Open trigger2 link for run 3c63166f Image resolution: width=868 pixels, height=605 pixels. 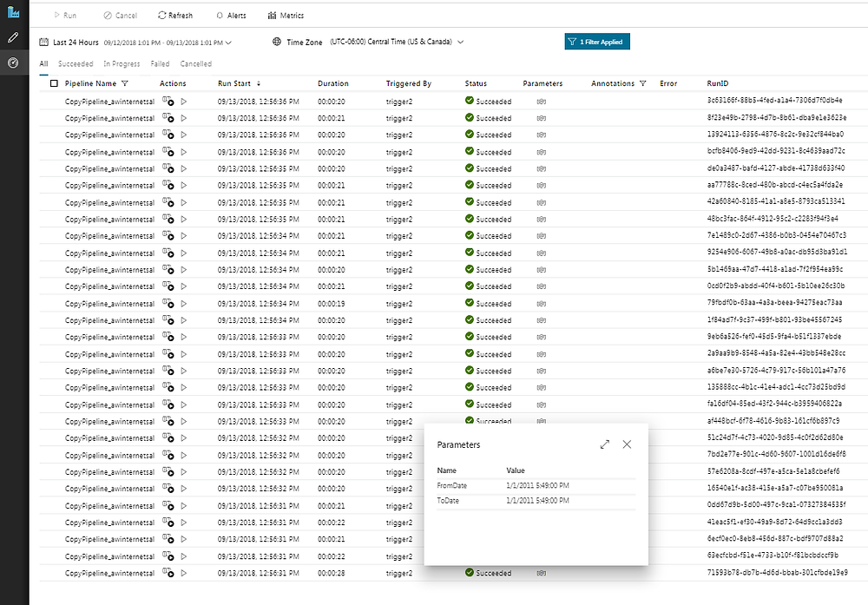pos(399,102)
